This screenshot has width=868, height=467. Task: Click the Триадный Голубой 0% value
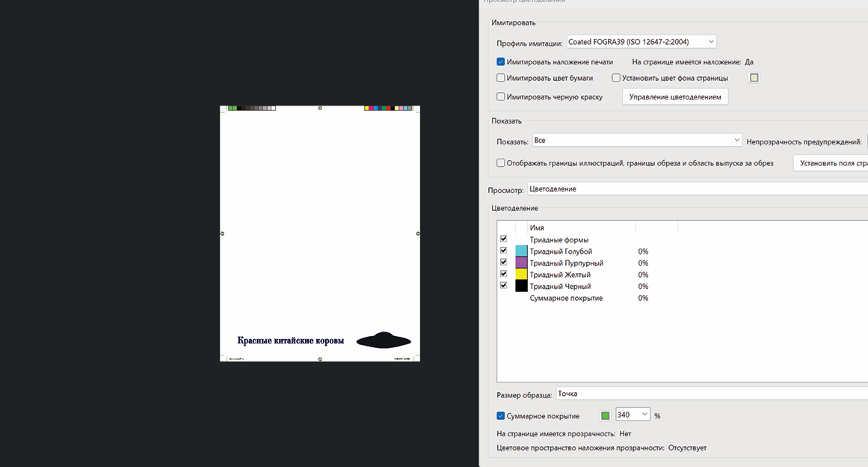click(x=643, y=251)
